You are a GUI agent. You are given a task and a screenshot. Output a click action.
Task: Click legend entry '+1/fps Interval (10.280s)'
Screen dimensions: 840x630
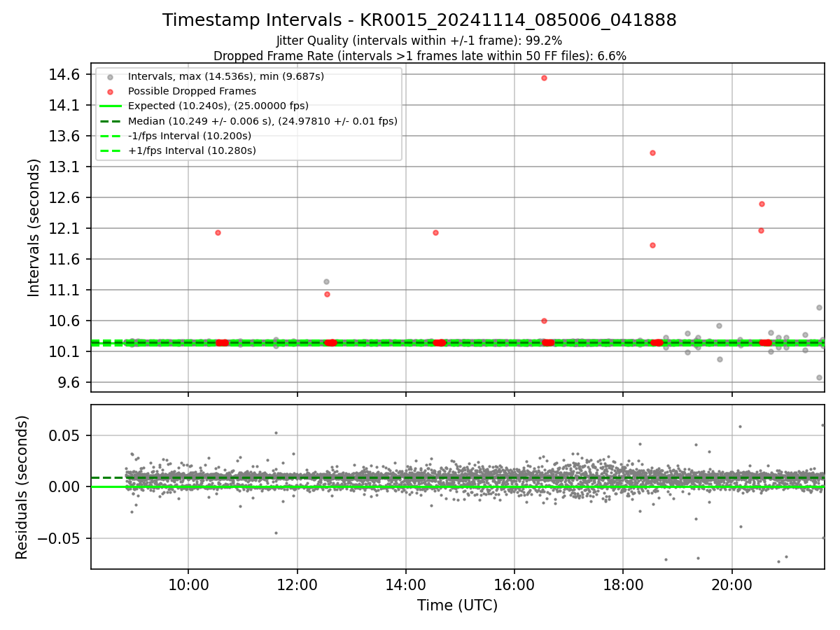tap(192, 150)
